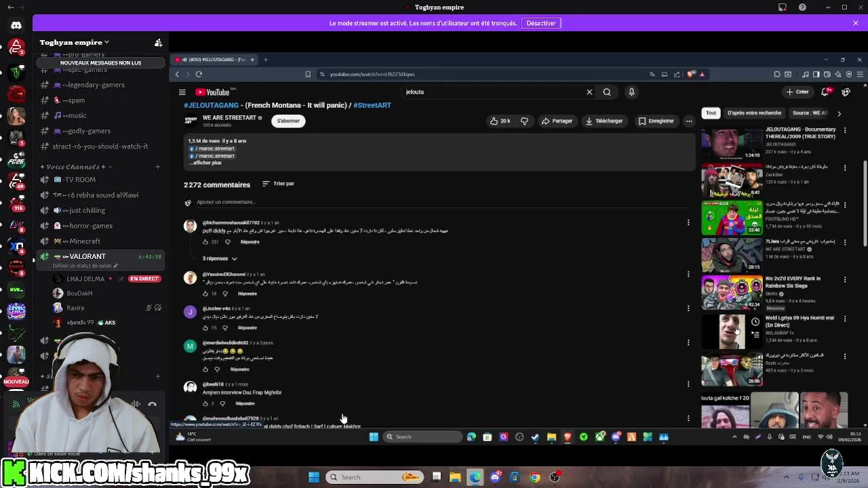Open a new browser tab

tap(266, 60)
